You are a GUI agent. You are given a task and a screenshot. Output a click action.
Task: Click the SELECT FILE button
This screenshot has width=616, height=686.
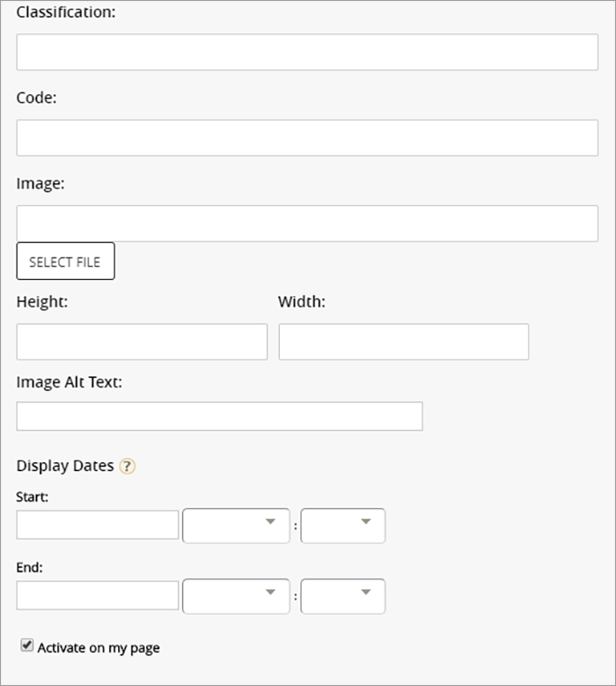[66, 262]
